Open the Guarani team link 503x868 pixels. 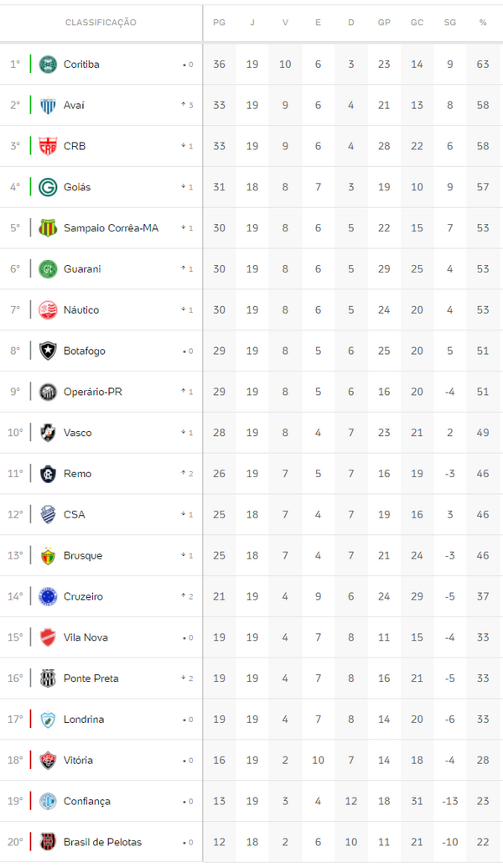pyautogui.click(x=82, y=269)
